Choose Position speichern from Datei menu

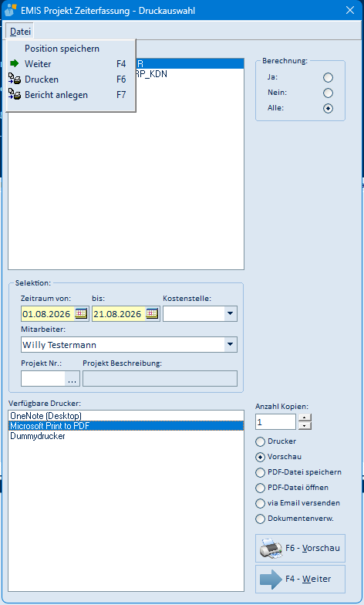coord(62,49)
